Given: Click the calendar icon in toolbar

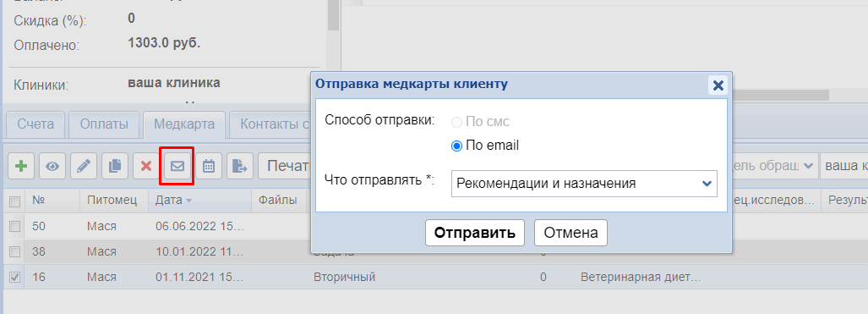Looking at the screenshot, I should pyautogui.click(x=209, y=166).
